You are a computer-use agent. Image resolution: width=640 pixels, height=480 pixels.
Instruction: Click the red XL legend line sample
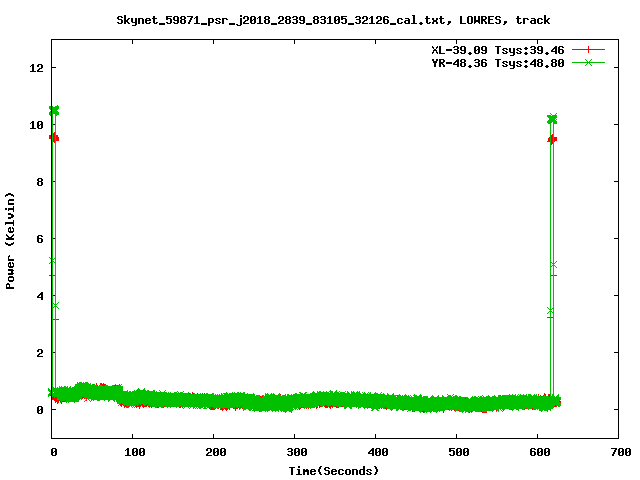click(x=588, y=50)
